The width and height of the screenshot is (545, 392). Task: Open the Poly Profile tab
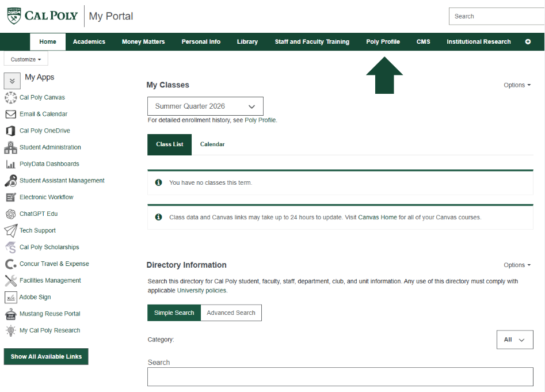(383, 41)
